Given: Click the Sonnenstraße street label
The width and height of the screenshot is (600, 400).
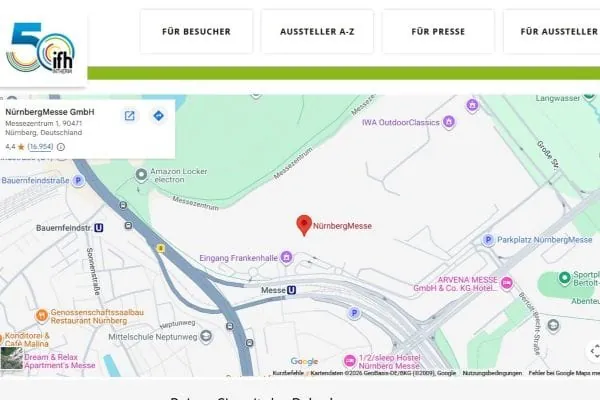Looking at the screenshot, I should 93,271.
